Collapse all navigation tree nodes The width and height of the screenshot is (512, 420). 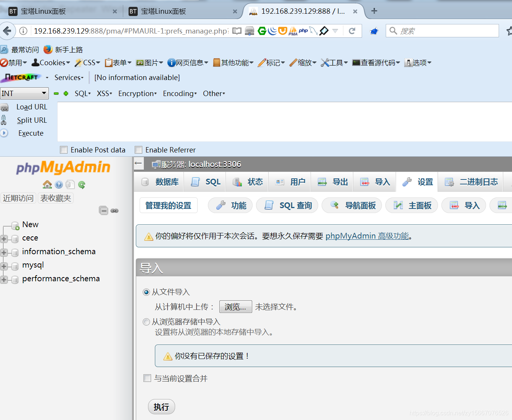(103, 210)
